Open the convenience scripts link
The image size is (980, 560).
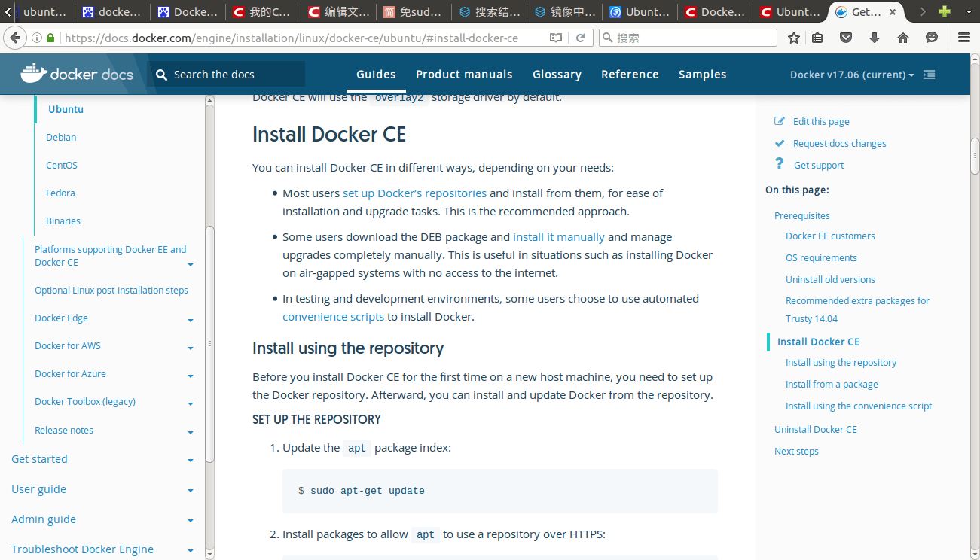pos(333,316)
